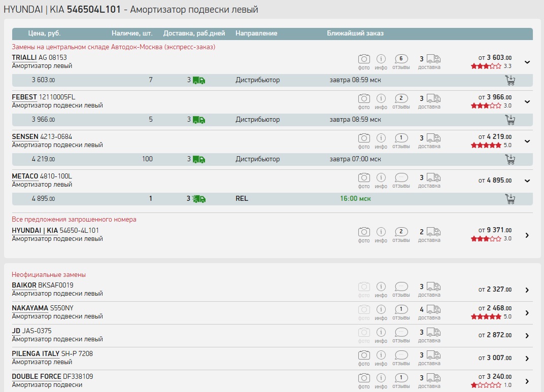Viewport: 544px width, 392px height.
Task: Expand HYUNDAI | KIA 54650-4L101 offers
Action: (x=527, y=235)
